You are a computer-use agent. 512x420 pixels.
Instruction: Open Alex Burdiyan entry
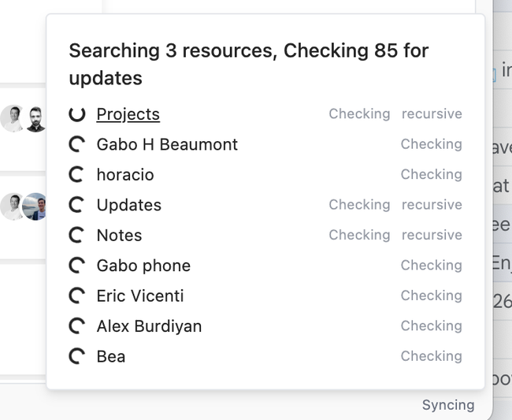tap(149, 326)
